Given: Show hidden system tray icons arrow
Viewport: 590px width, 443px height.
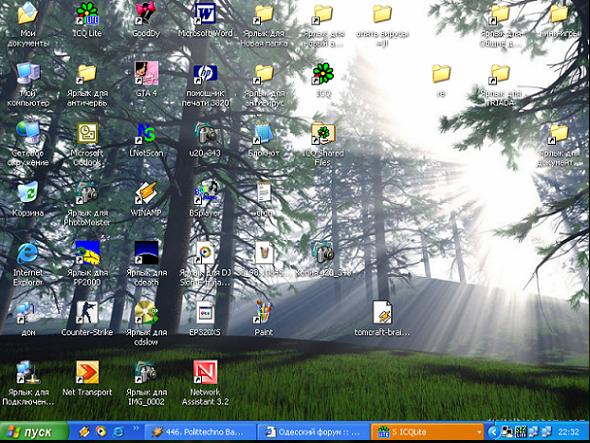Looking at the screenshot, I should (x=493, y=432).
